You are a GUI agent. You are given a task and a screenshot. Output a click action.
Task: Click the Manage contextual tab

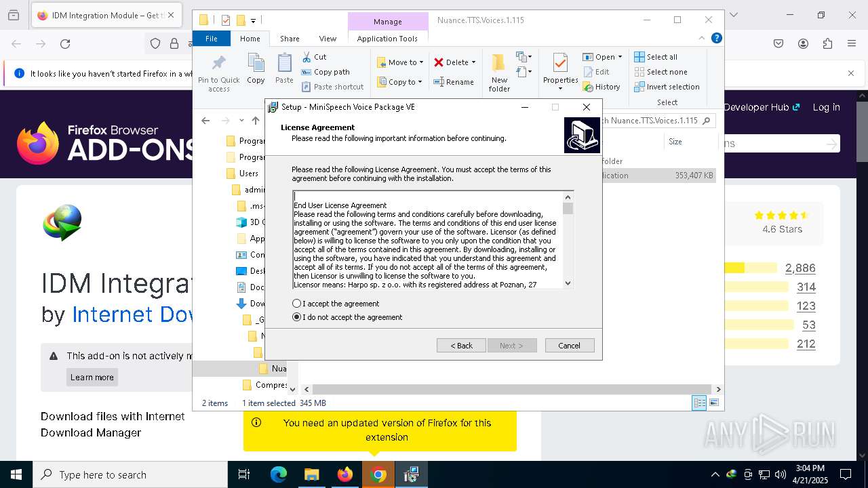(x=387, y=22)
